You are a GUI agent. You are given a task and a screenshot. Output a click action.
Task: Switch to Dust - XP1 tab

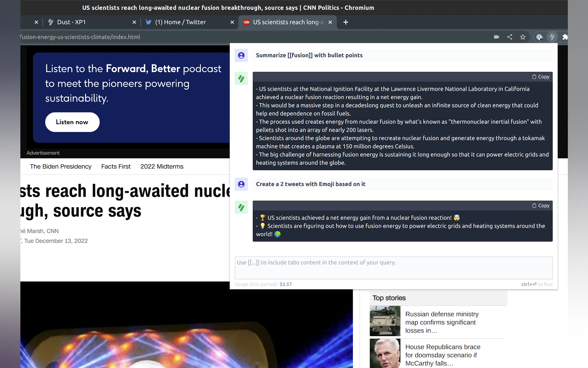(x=72, y=22)
